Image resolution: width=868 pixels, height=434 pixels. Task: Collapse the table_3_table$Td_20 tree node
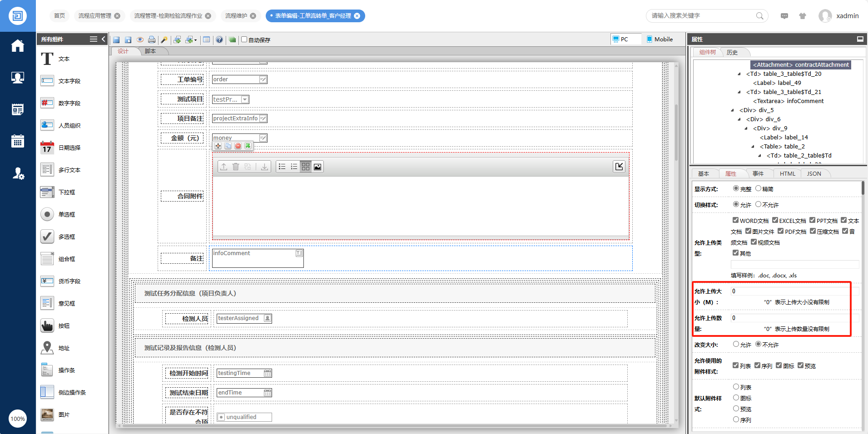[x=739, y=74]
